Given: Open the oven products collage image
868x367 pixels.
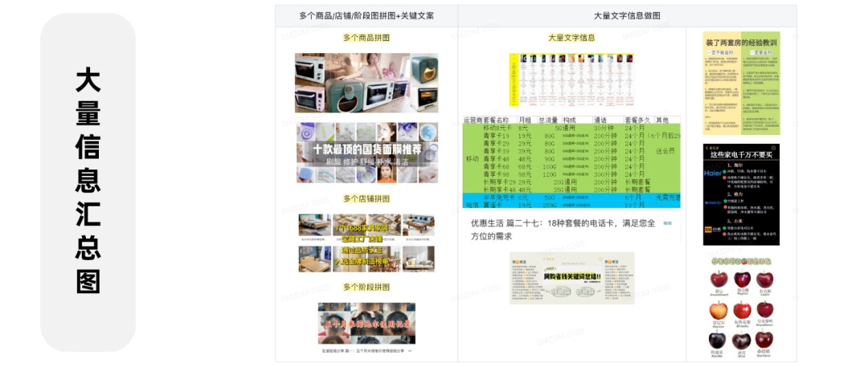Looking at the screenshot, I should tap(366, 83).
